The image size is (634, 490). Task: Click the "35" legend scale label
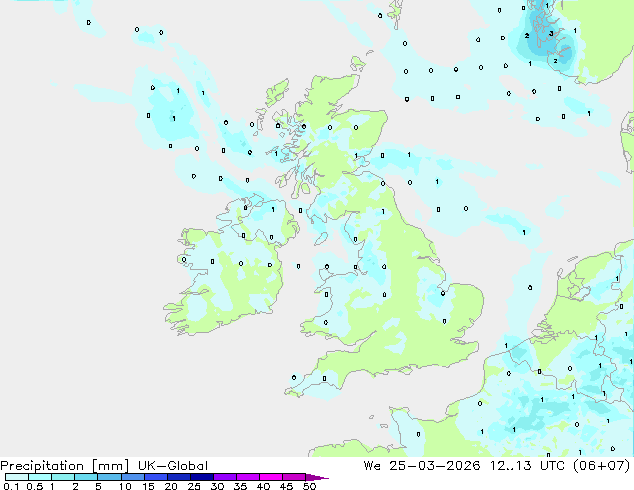[240, 486]
